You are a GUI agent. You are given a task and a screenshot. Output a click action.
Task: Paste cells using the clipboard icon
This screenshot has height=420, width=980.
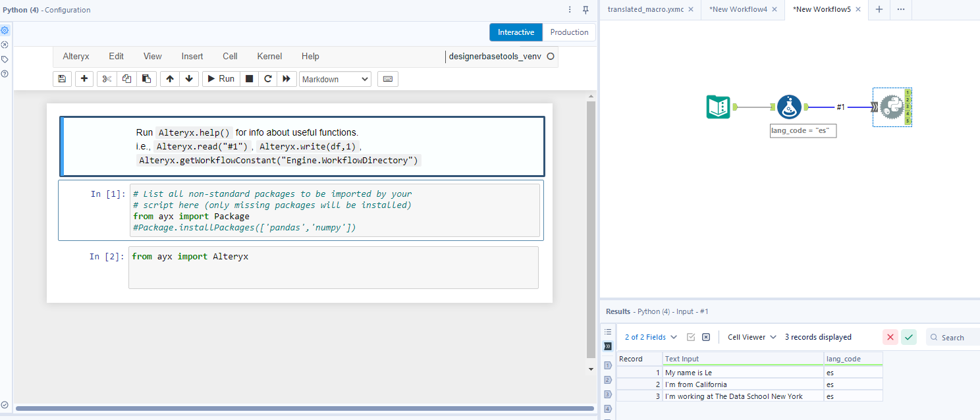(146, 79)
